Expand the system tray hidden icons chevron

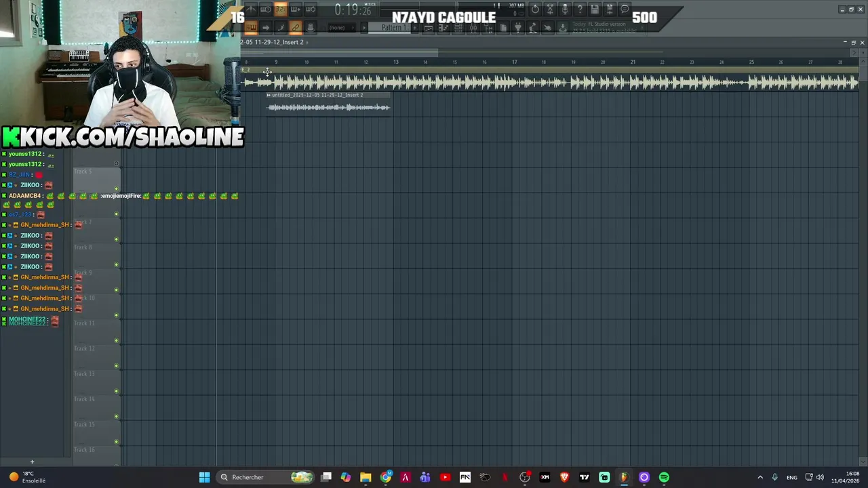coord(760,477)
